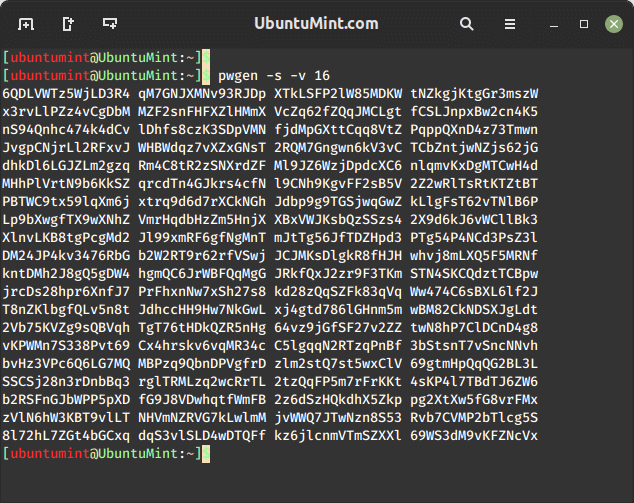This screenshot has width=634, height=503.
Task: Click the password whvj8mLXQ5F5MRNf
Action: click(x=474, y=256)
